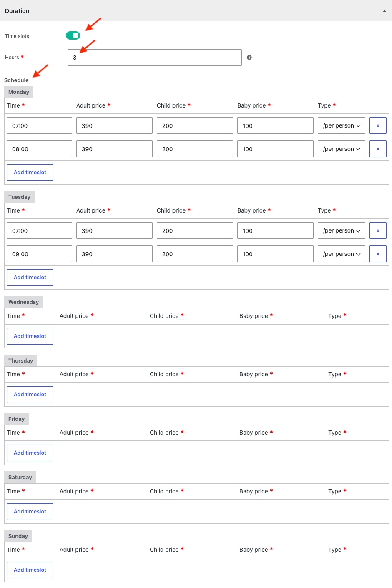Edit adult price in Monday 07:00 row

114,125
